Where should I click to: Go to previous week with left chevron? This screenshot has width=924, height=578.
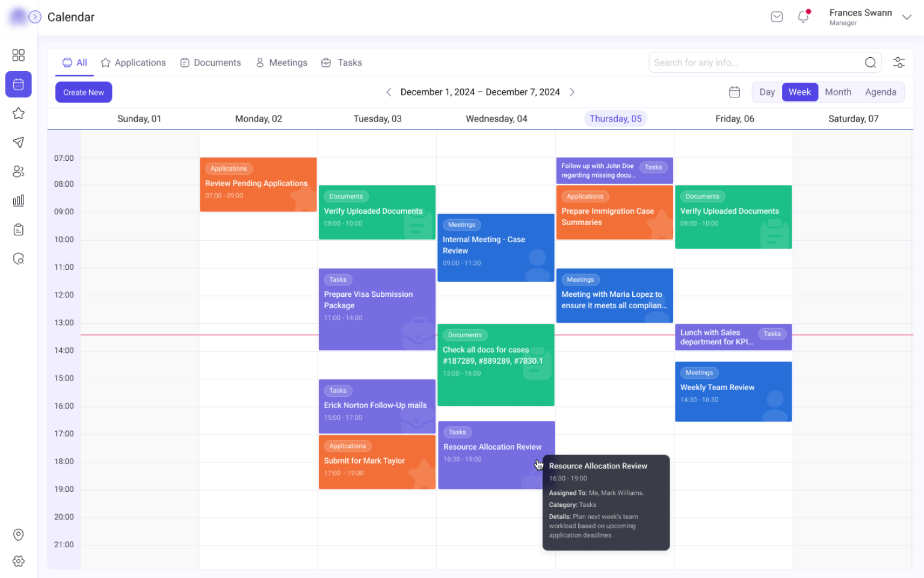pos(389,92)
